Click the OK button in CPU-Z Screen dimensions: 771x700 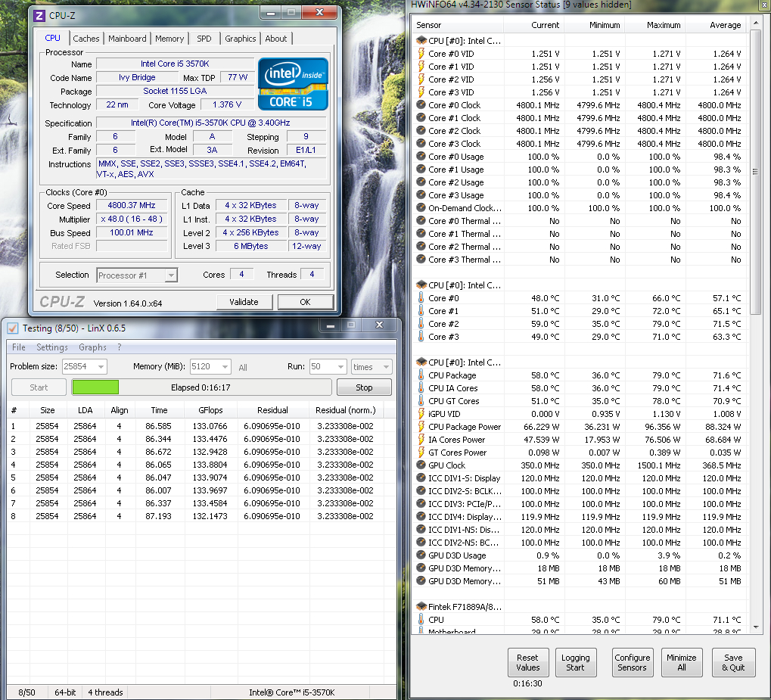306,302
